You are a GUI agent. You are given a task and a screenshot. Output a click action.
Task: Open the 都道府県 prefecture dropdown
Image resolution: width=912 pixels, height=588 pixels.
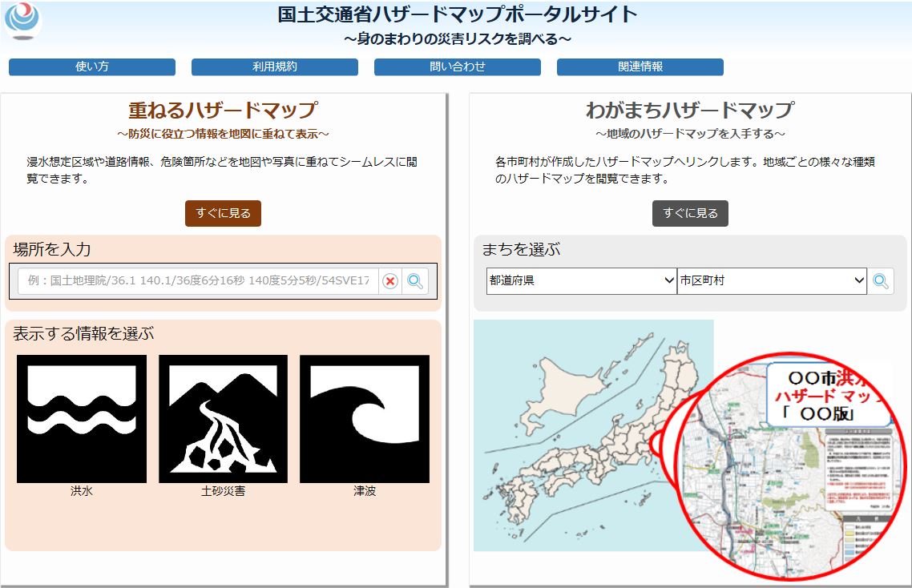pos(581,280)
